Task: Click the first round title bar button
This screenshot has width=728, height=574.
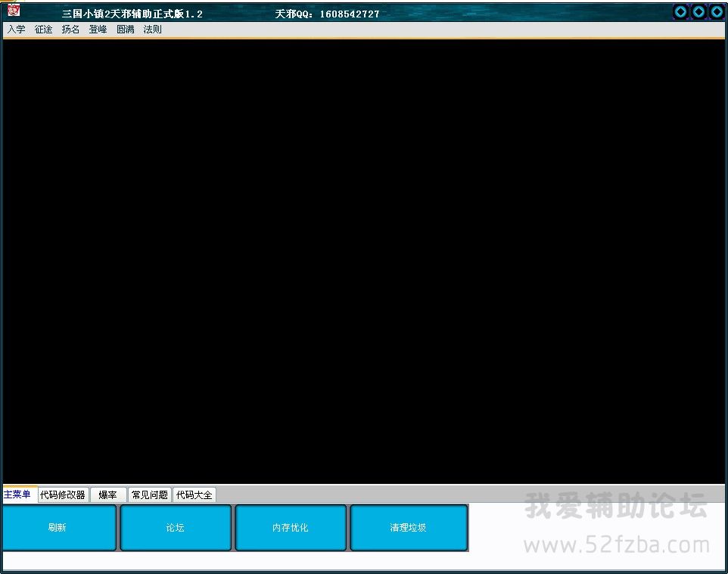Action: click(680, 11)
